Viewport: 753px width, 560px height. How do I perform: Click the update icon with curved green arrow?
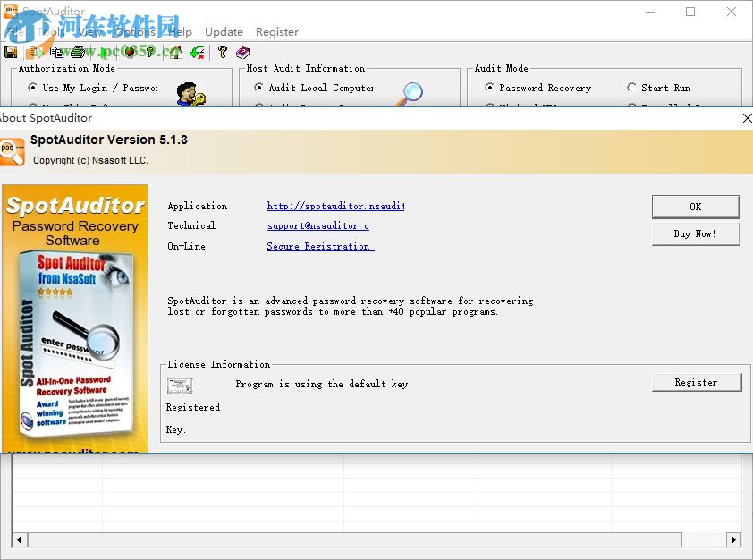197,51
